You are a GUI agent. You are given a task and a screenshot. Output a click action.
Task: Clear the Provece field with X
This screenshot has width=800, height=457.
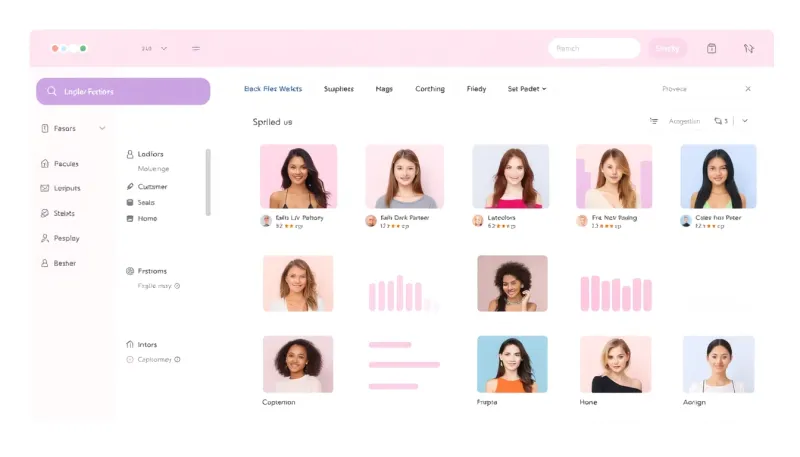pos(748,89)
